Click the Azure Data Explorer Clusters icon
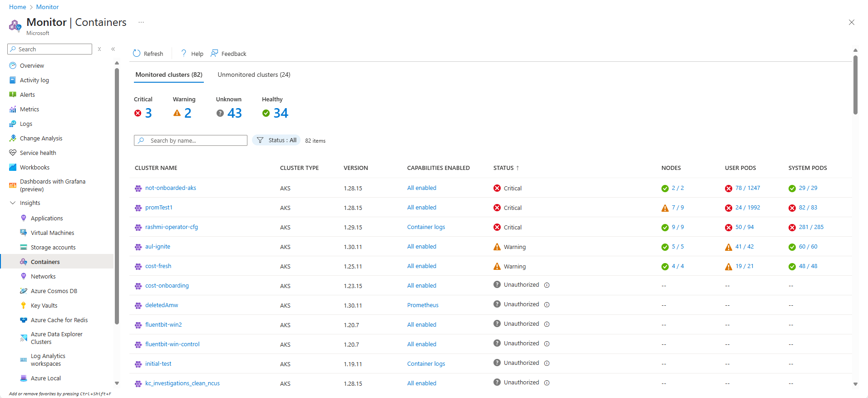 click(x=24, y=338)
